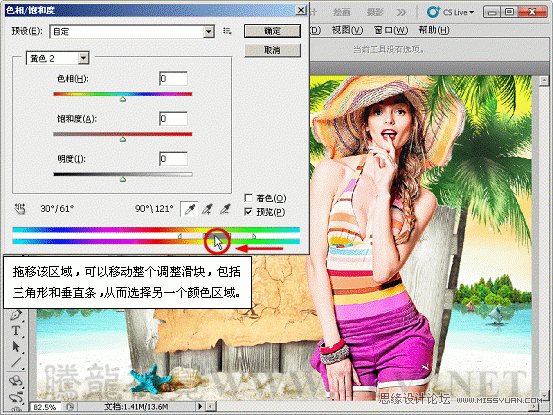Viewport: 553px width, 415px height.
Task: Select the Add to Sample eyedropper
Action: coord(207,209)
